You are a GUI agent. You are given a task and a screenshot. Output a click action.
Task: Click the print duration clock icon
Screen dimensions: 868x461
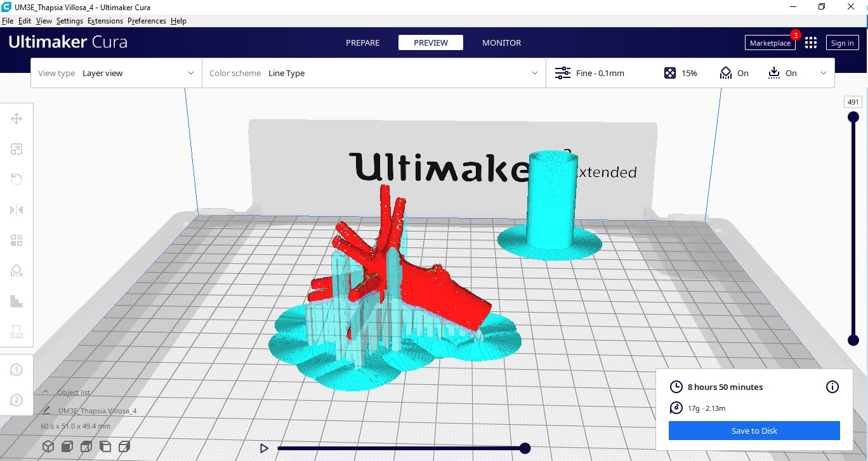[676, 387]
